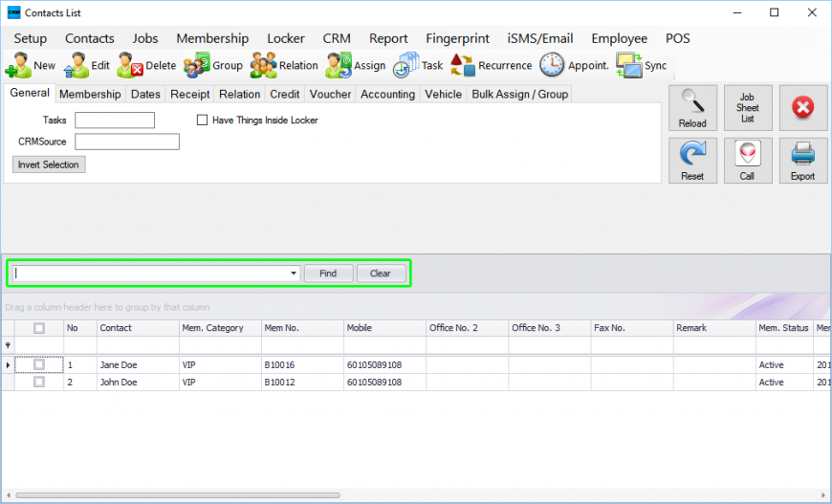Switch to the Relation filter tab
832x504 pixels.
click(240, 95)
